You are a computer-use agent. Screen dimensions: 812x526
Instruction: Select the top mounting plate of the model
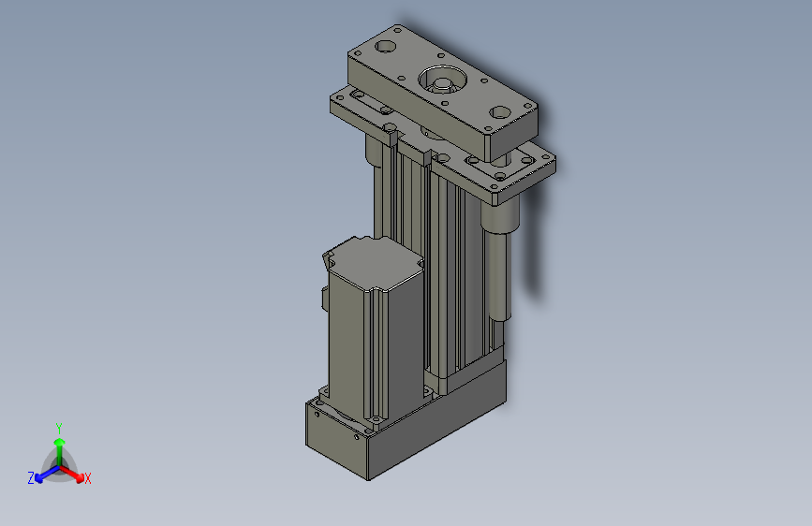coord(443,94)
